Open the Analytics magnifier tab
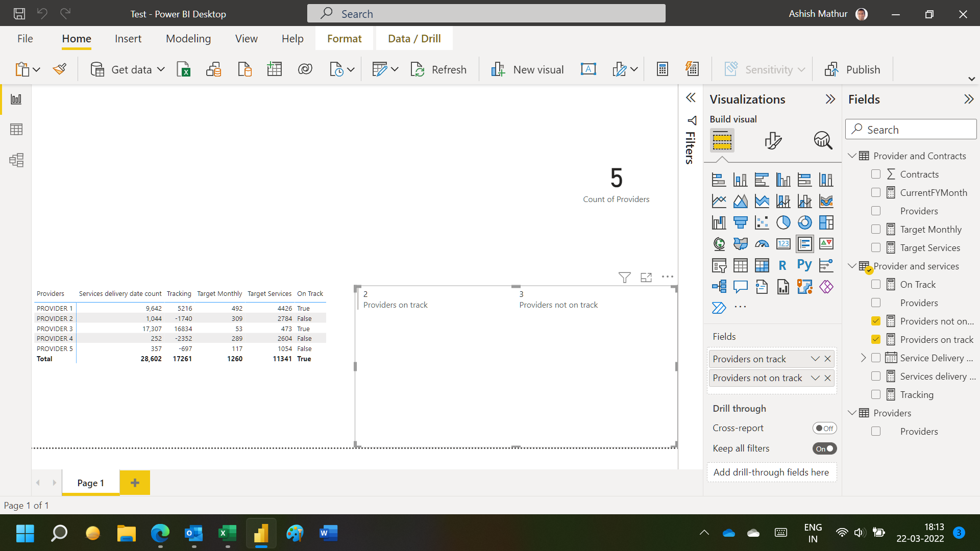This screenshot has height=551, width=980. pos(823,140)
